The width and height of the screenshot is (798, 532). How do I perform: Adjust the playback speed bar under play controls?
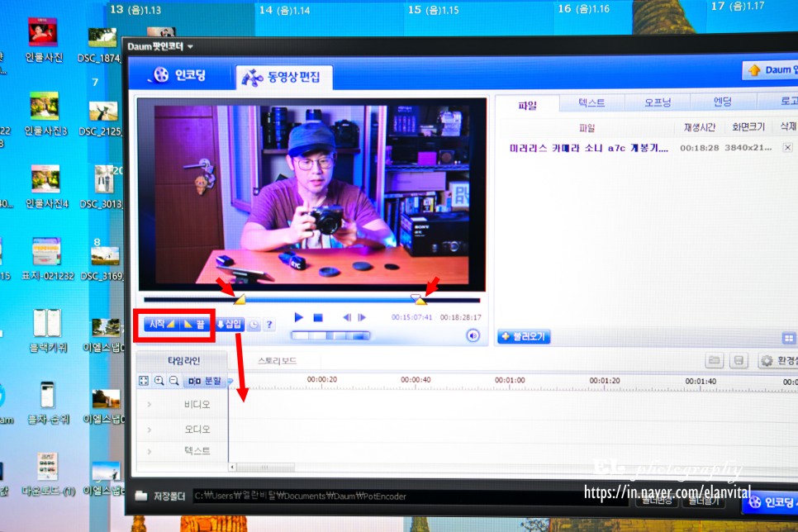click(330, 335)
